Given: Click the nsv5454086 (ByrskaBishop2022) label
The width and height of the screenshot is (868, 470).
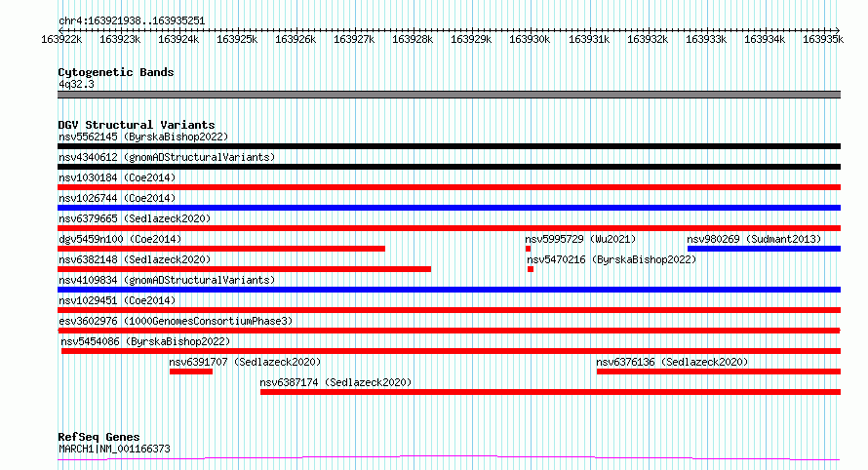Looking at the screenshot, I should 145,341.
